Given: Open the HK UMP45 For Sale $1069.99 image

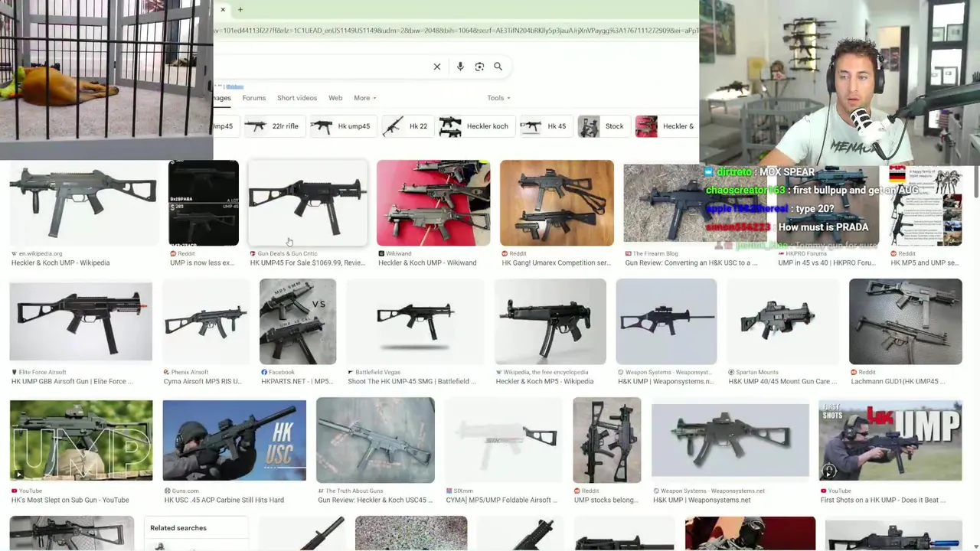Looking at the screenshot, I should tap(308, 203).
